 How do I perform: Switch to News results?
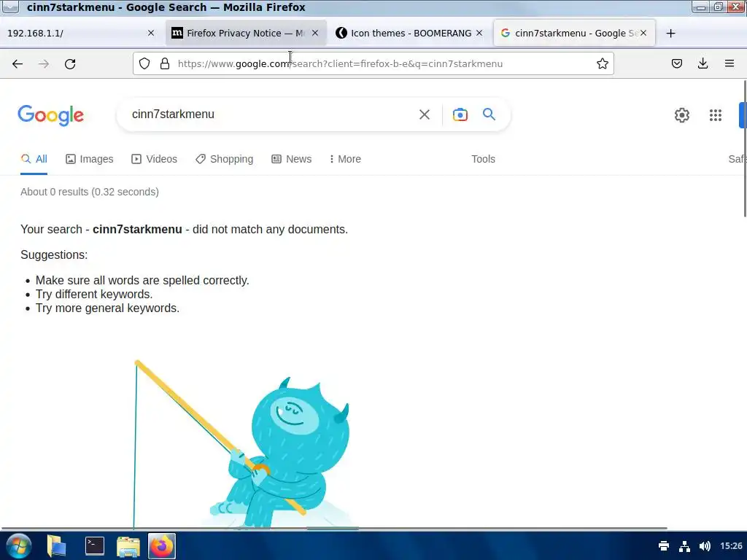pos(292,159)
